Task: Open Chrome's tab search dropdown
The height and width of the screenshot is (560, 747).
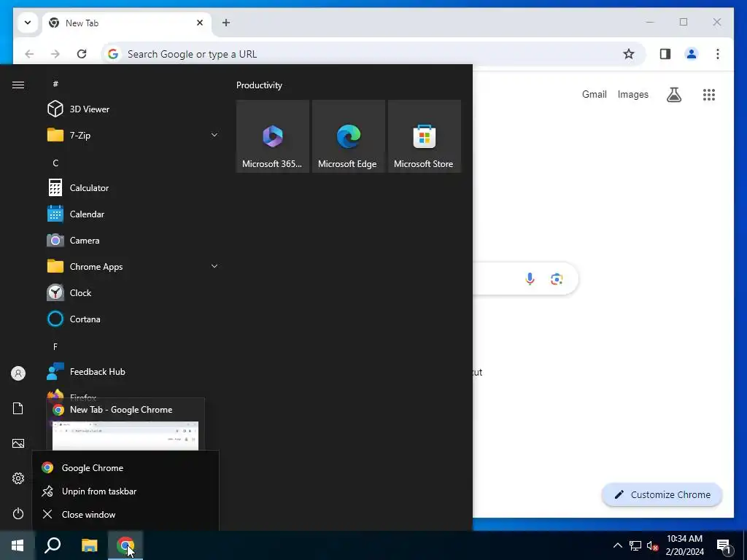Action: 28,23
